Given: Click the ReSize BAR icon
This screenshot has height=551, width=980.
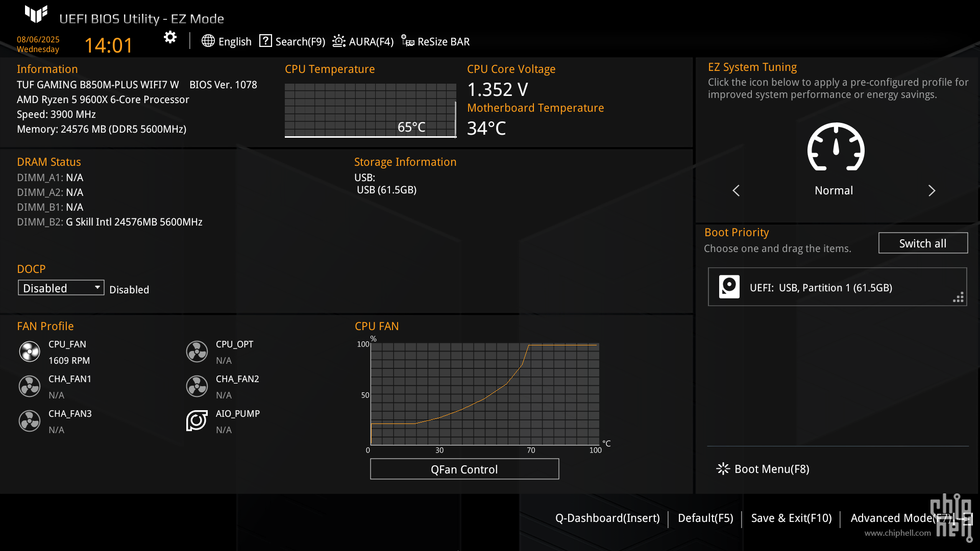Looking at the screenshot, I should pos(407,41).
